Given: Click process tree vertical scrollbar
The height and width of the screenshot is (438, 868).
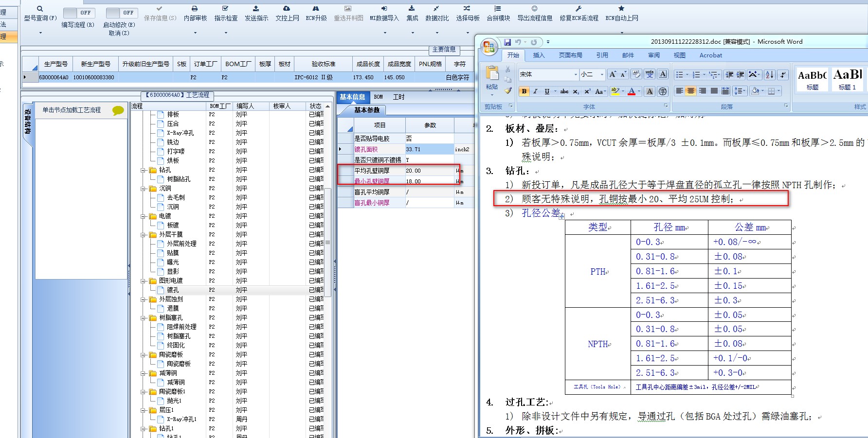Looking at the screenshot, I should coord(328,243).
